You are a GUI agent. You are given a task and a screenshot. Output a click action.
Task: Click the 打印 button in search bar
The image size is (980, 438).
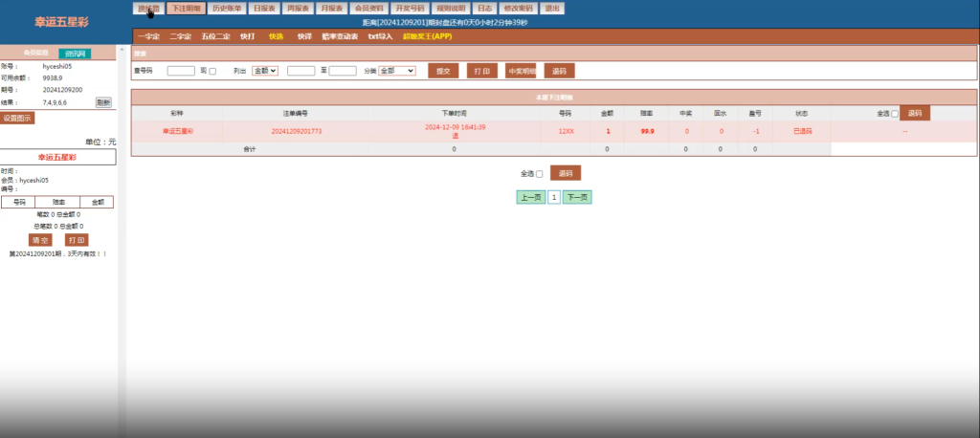pos(481,71)
